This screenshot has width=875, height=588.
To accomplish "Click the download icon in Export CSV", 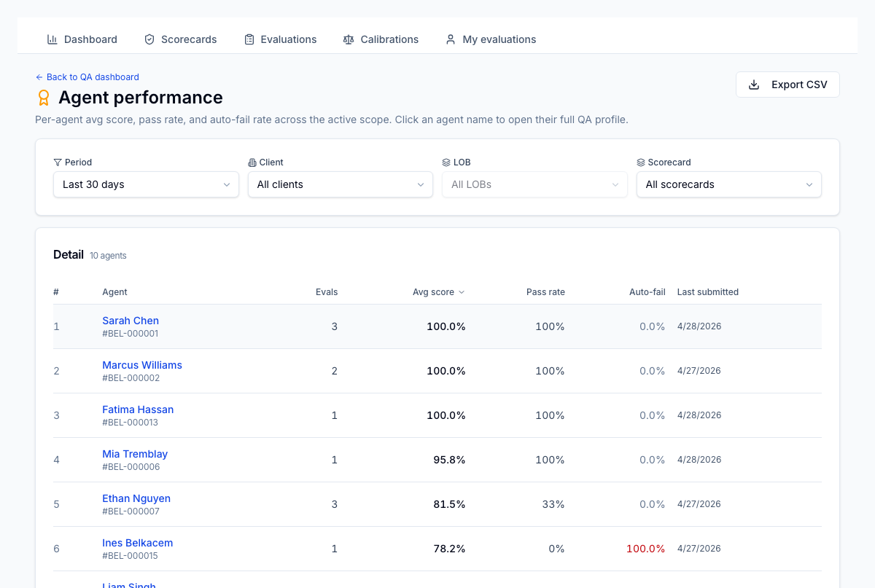I will click(x=754, y=85).
